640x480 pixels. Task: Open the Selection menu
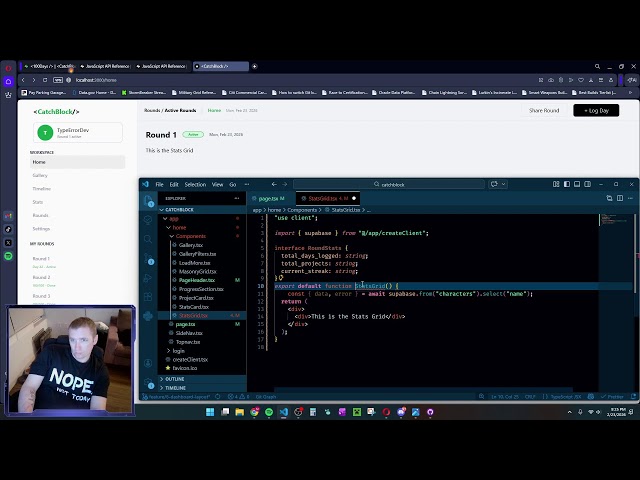195,184
